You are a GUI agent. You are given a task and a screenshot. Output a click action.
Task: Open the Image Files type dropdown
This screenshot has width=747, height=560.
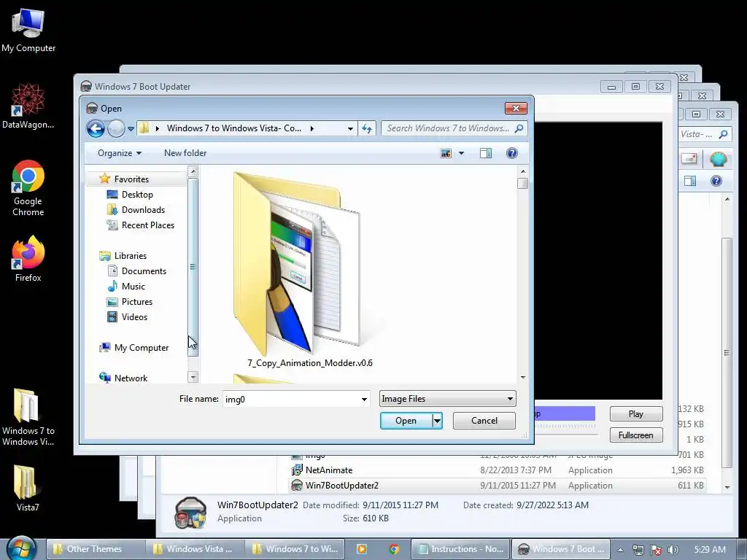[448, 399]
